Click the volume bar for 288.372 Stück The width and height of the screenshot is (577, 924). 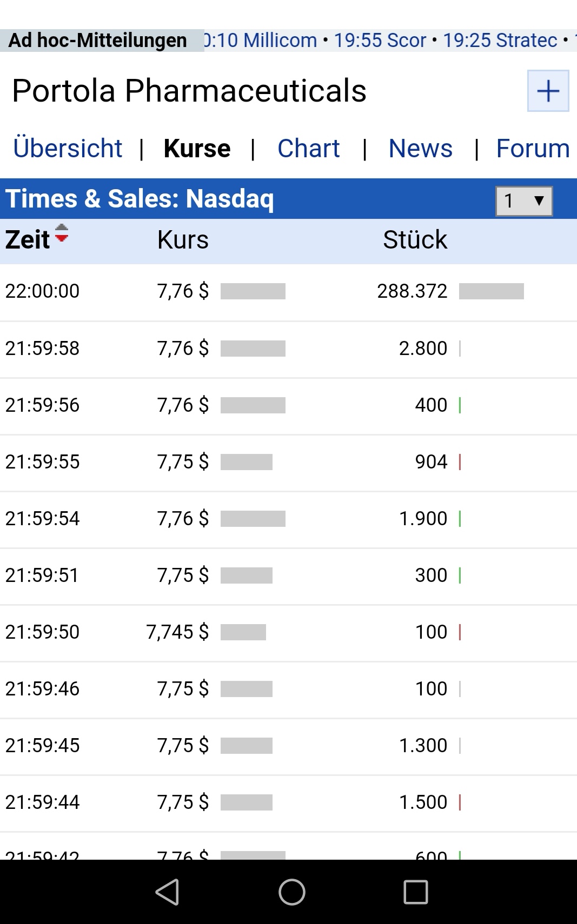(x=491, y=291)
